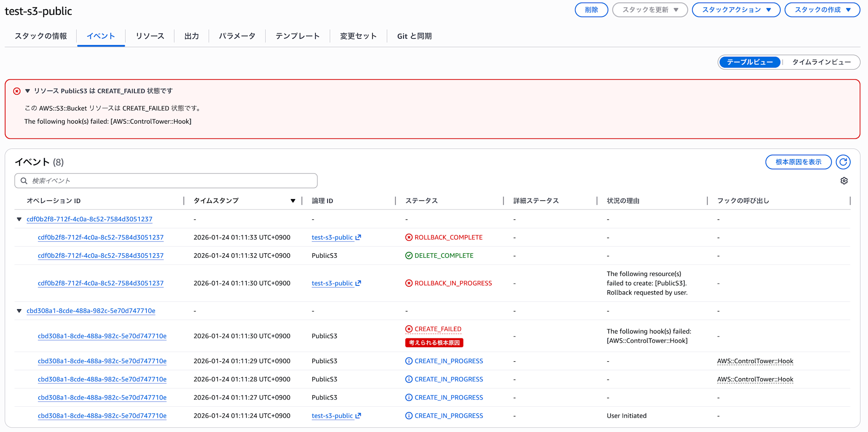This screenshot has height=432, width=868.
Task: Click the 根本原因を表示 button
Action: coord(798,162)
